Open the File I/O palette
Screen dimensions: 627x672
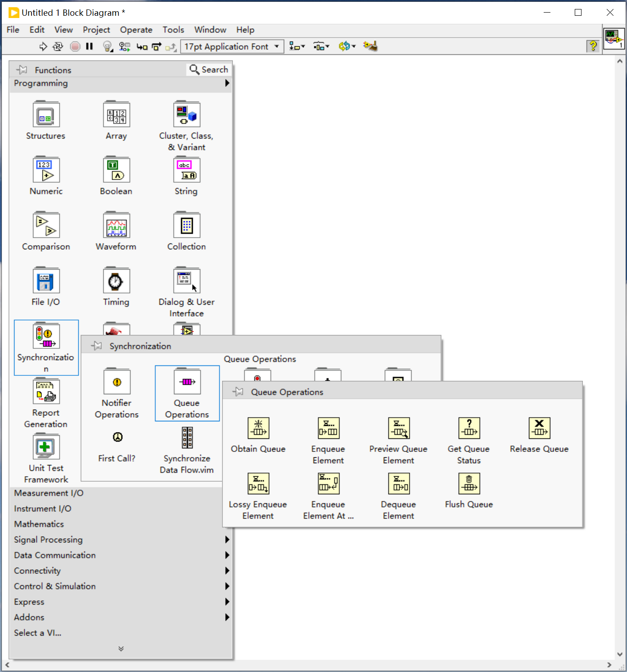(x=46, y=286)
